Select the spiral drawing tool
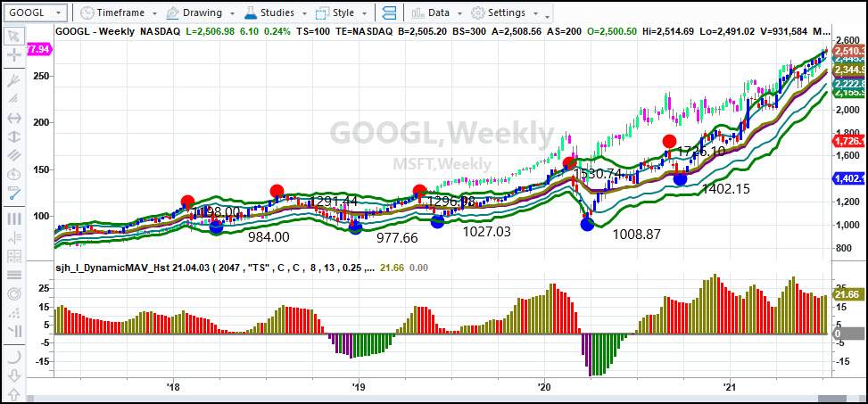The height and width of the screenshot is (404, 868). coord(14,294)
